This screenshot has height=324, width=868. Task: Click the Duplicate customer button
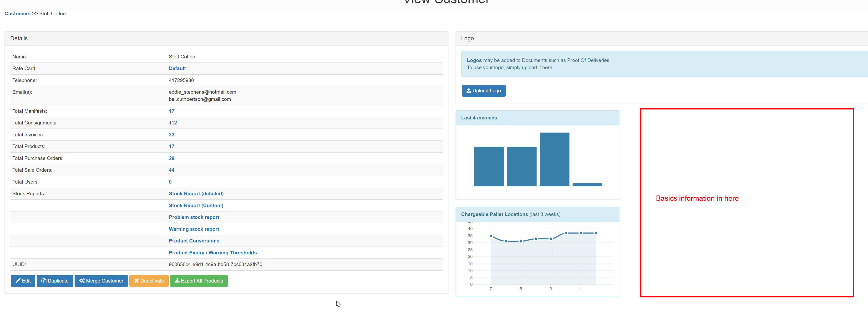55,281
